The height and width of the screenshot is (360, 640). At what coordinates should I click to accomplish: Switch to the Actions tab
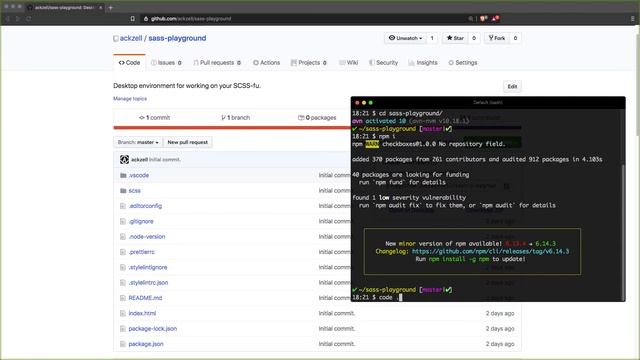click(x=267, y=62)
